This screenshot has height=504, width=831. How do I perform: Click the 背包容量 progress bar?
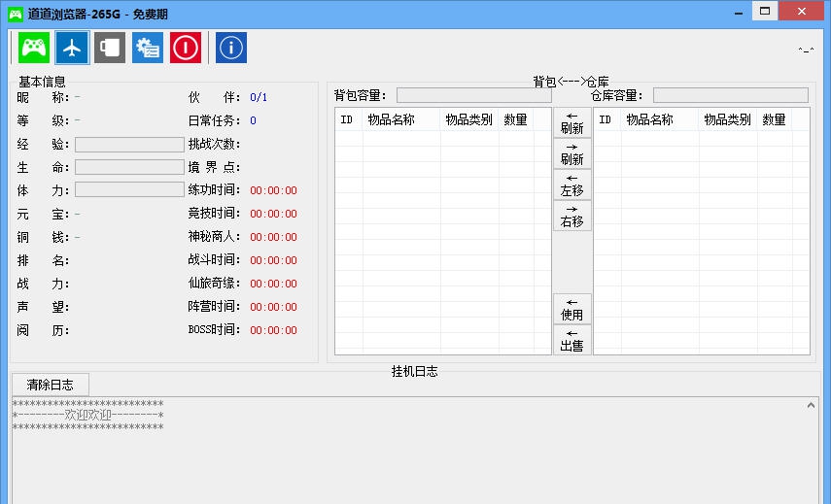pyautogui.click(x=474, y=95)
